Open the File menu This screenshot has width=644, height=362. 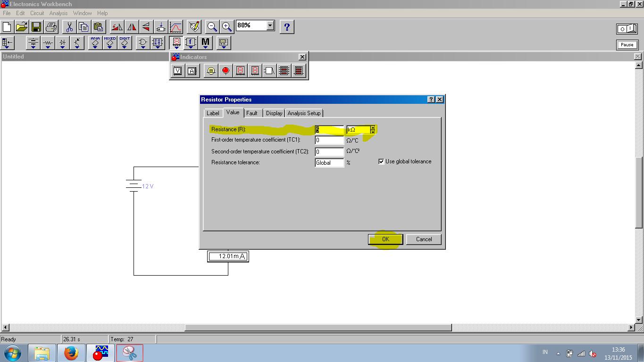pyautogui.click(x=7, y=13)
